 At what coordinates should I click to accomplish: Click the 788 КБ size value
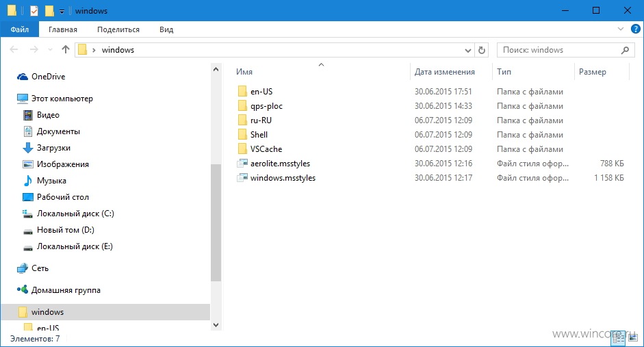point(612,164)
